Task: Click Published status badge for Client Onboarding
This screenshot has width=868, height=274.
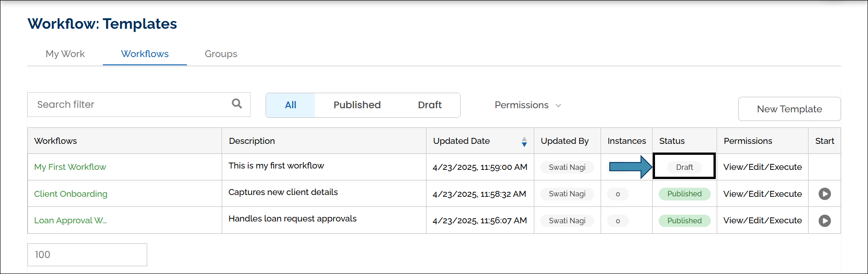Action: pos(684,194)
